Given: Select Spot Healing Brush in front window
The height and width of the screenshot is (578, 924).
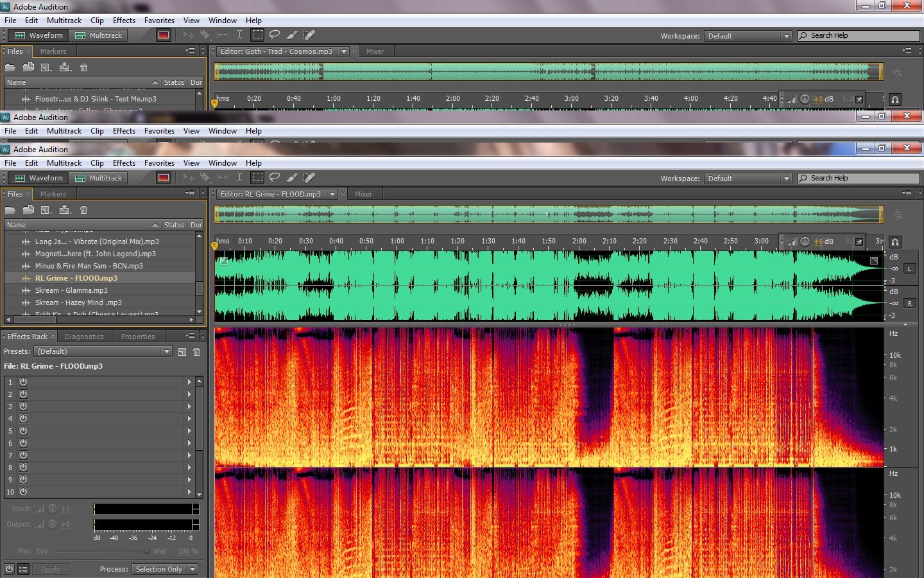Looking at the screenshot, I should pyautogui.click(x=309, y=178).
